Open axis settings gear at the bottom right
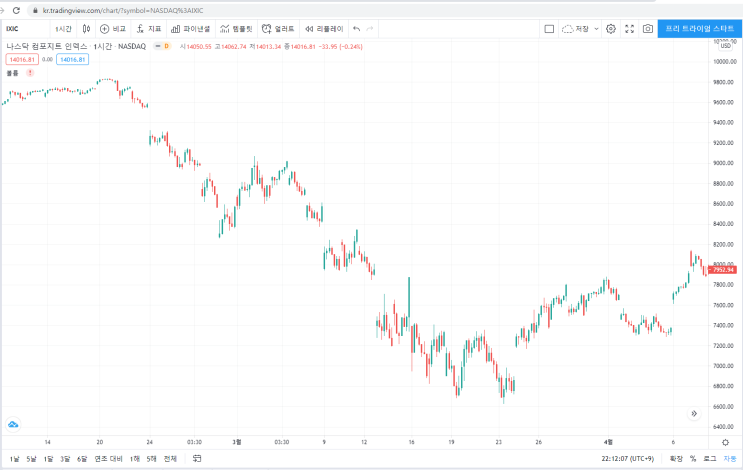Screen dimensions: 743x470 [x=725, y=442]
